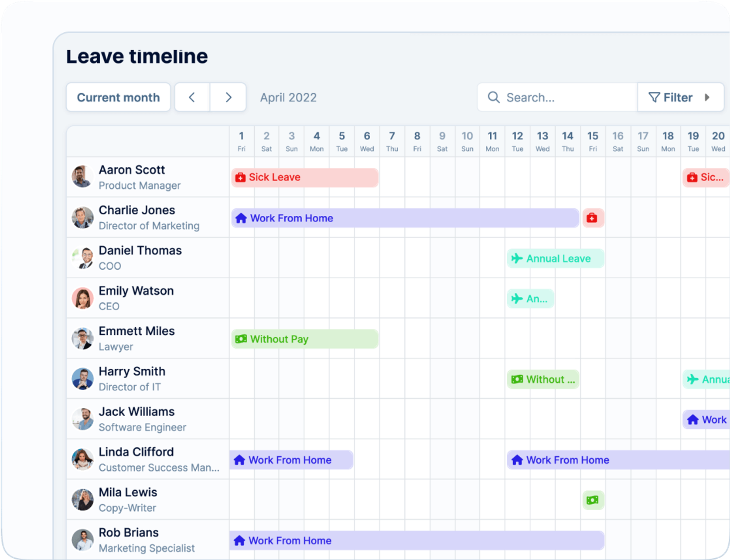Screen dimensions: 730x560
Task: Open Emmett Miles' Without Pay bar
Action: point(305,339)
